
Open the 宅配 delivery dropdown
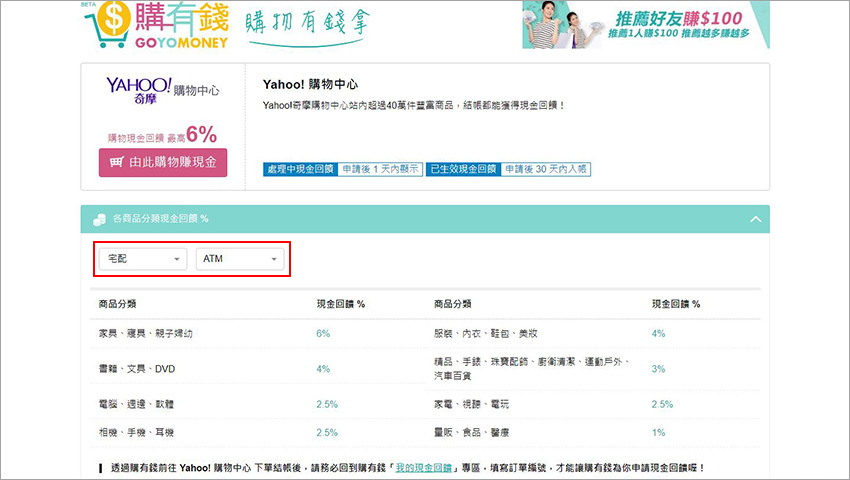pos(143,259)
